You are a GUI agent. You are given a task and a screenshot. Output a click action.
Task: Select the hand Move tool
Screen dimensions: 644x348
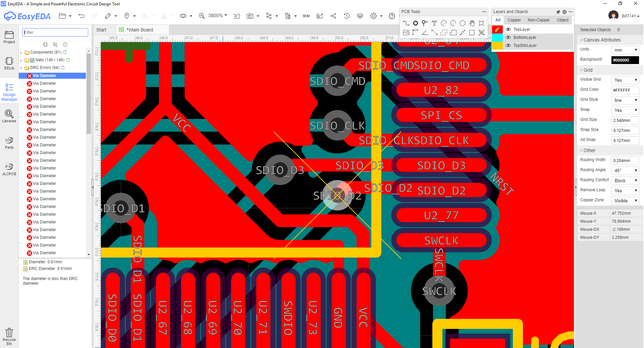point(472,23)
